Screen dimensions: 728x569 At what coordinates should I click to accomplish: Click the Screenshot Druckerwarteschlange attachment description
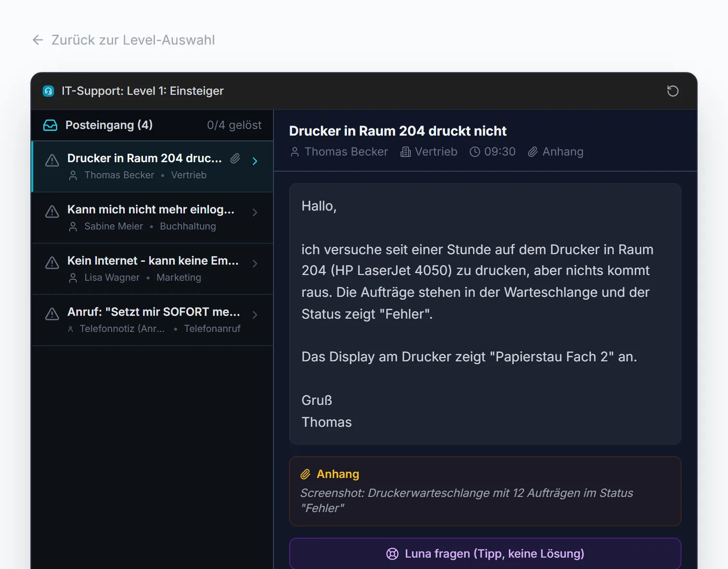tap(466, 500)
